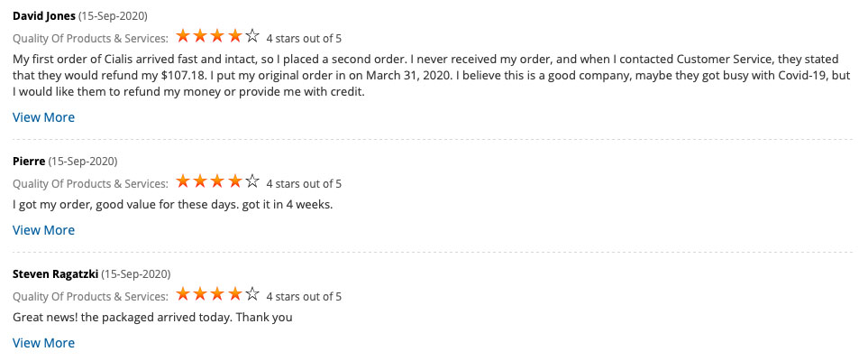Screen dimensions: 868x361
Task: Click 'Great news!' review text
Action: [x=152, y=318]
